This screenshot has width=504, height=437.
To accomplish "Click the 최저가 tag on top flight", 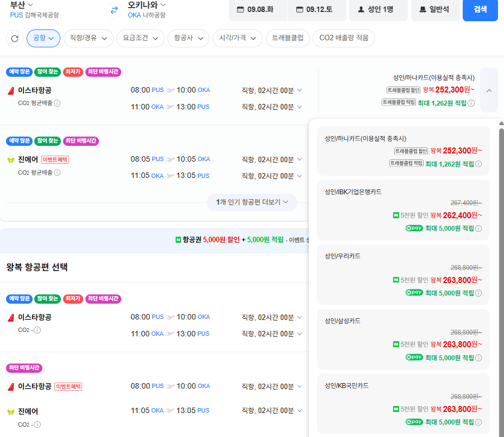I will tap(73, 72).
